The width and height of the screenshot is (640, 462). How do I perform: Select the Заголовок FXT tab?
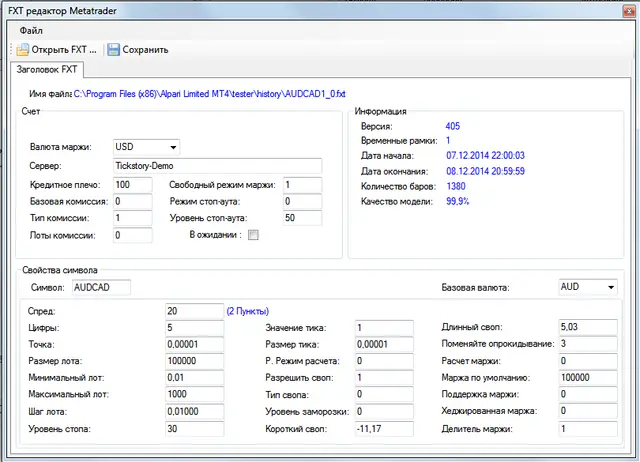coord(47,69)
